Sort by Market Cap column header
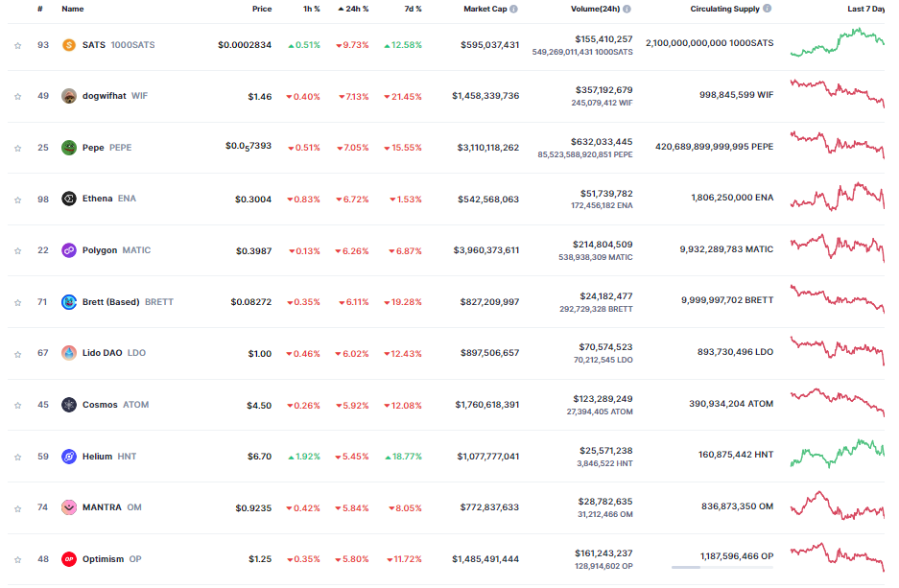The height and width of the screenshot is (588, 899). click(x=485, y=9)
